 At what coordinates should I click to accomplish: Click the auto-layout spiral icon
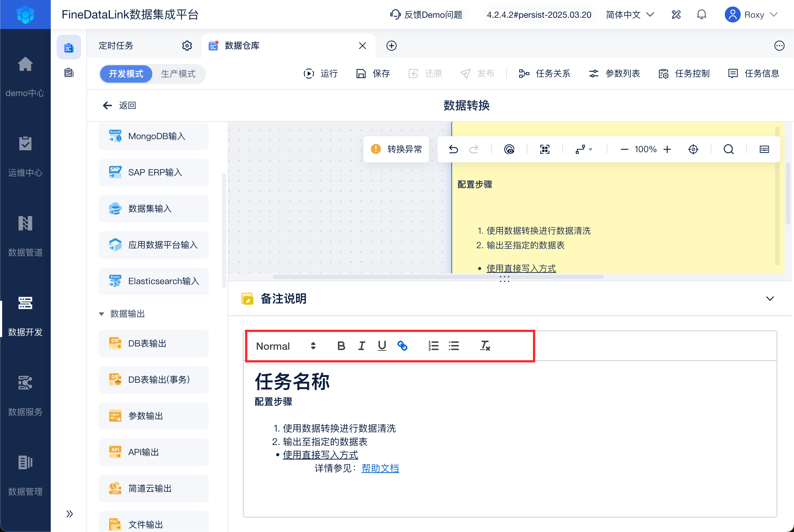(x=509, y=149)
